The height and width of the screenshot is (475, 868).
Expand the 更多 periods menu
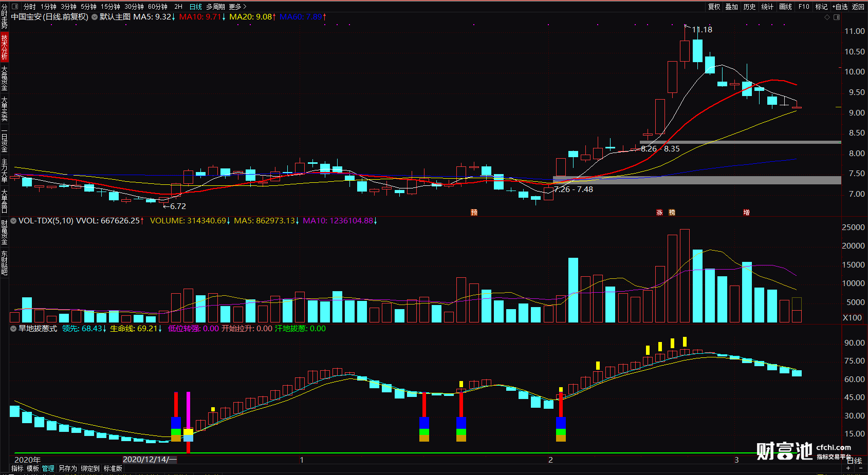(237, 7)
